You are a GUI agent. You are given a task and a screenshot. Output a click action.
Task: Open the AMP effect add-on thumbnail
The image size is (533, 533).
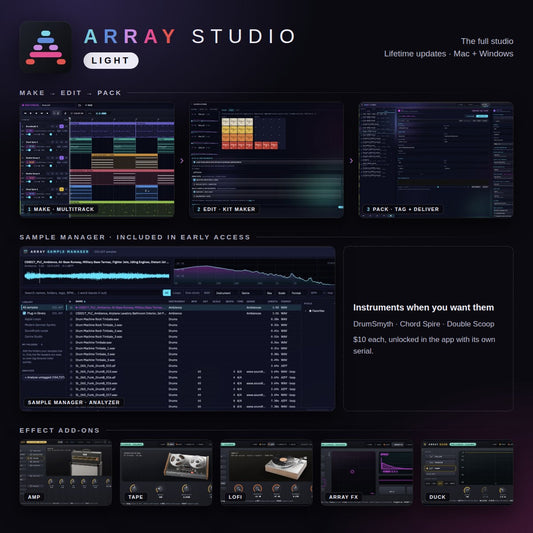(66, 472)
